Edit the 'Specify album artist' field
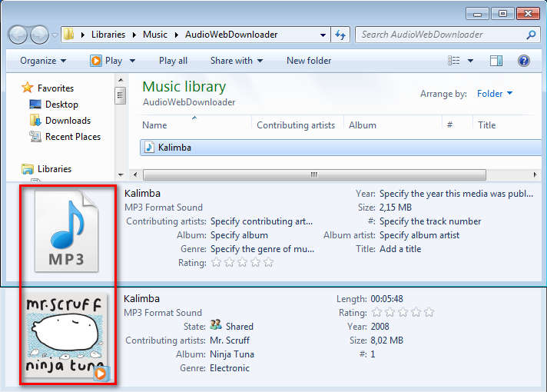 coord(419,235)
